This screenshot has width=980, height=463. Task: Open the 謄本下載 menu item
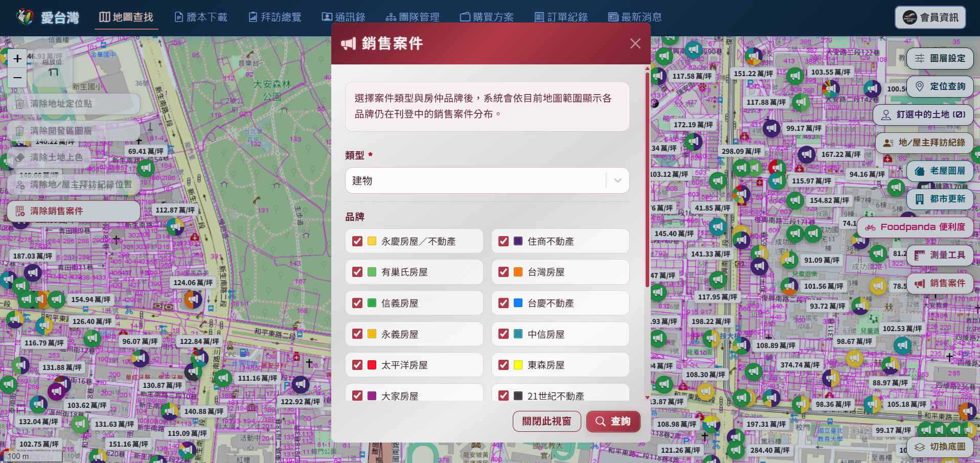[x=201, y=17]
